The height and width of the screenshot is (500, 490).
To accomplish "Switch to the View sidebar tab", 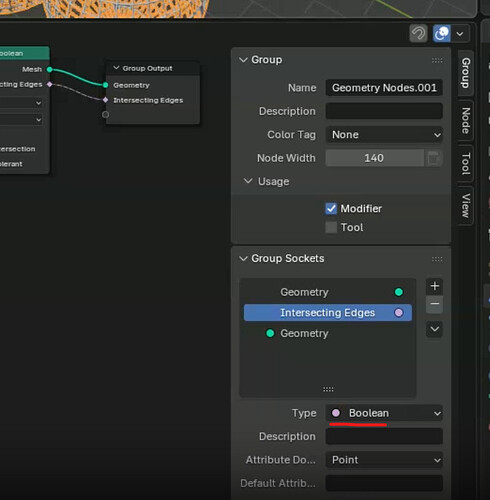I will [466, 205].
